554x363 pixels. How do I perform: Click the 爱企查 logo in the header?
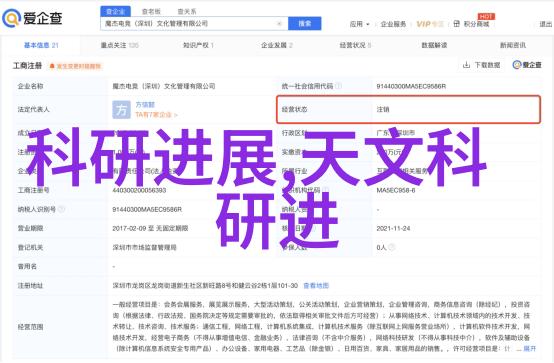32,18
